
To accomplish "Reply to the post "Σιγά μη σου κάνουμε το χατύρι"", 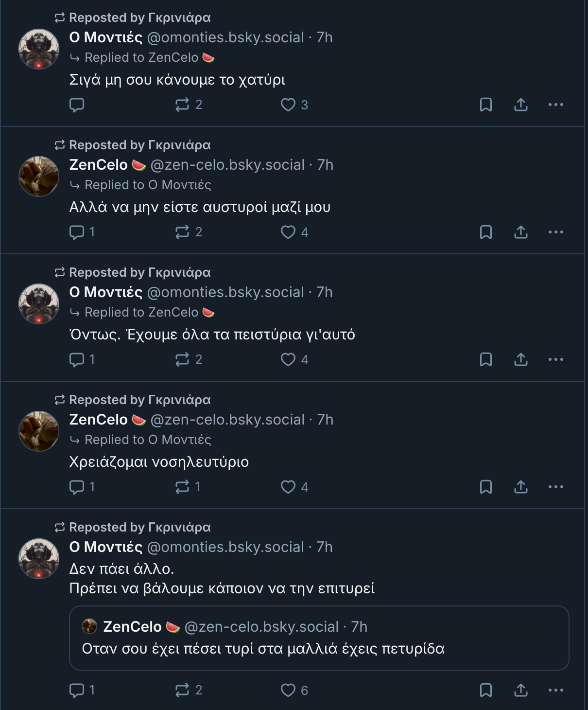I will 77,105.
